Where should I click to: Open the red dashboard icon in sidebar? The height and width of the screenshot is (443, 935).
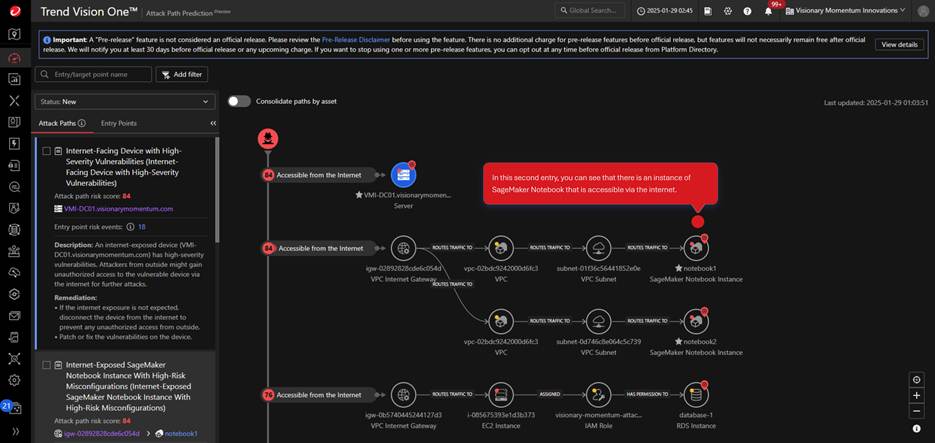tap(14, 57)
